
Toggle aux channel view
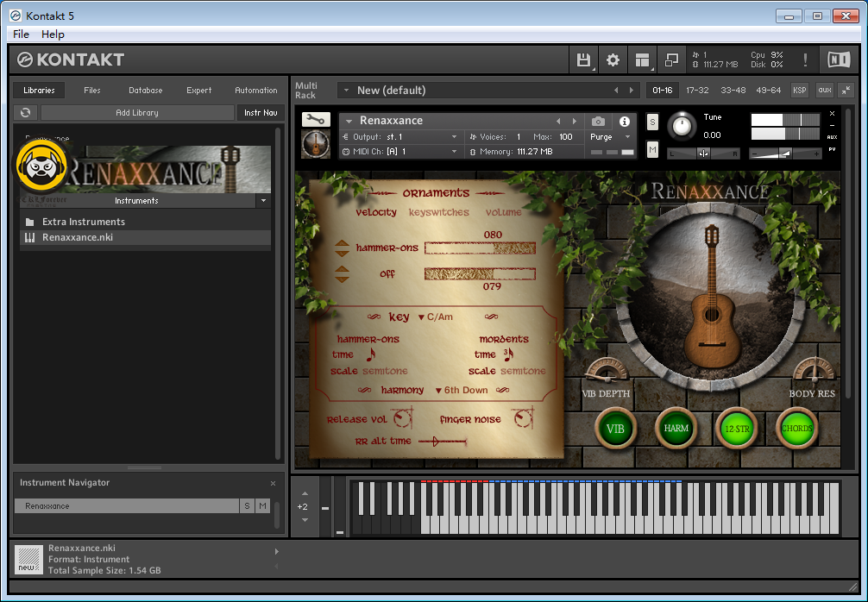825,90
